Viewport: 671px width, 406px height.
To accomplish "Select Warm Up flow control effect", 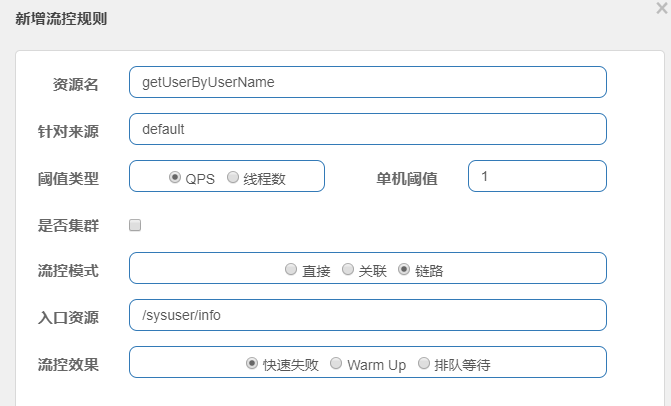I will pyautogui.click(x=336, y=363).
